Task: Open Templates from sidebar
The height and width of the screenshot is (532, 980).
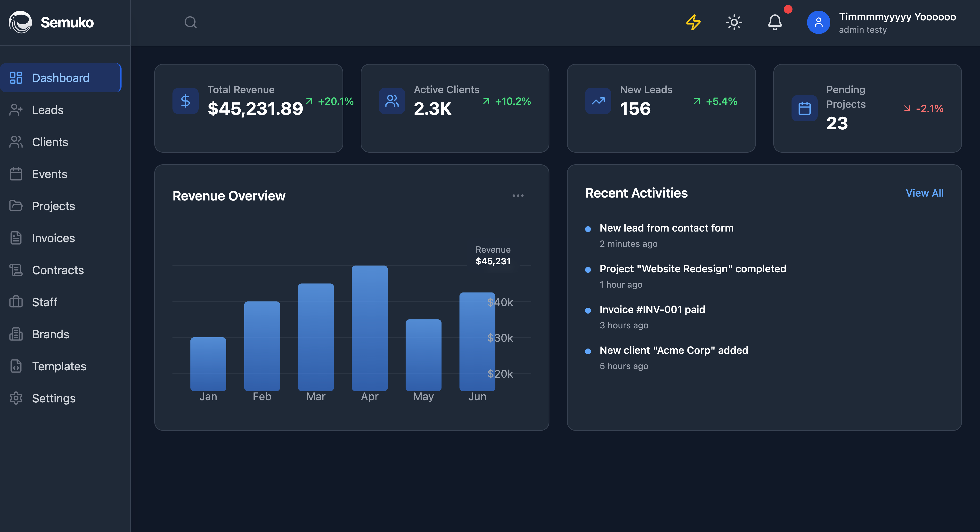Action: coord(59,366)
